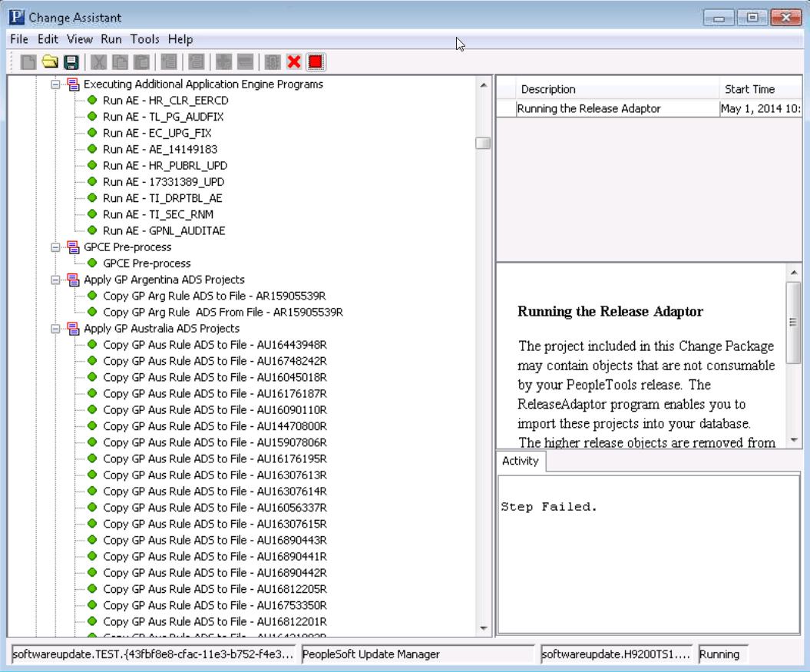Run the job using the traffic light icon

[x=272, y=61]
